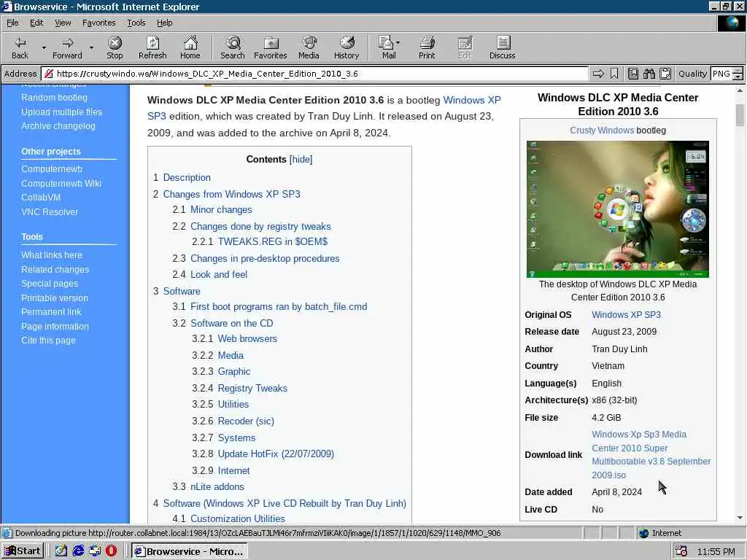Open CollabVM sidebar link
Screen dimensions: 747x560
(x=41, y=197)
